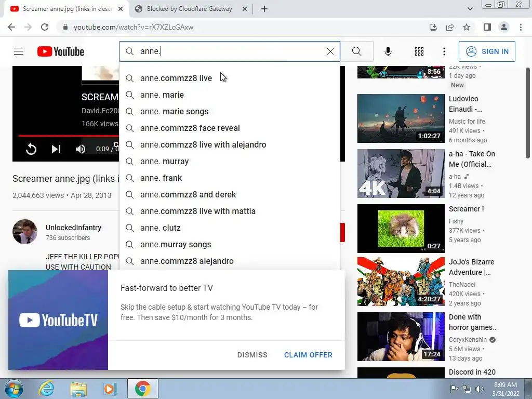532x399 pixels.
Task: Go back using browser back arrow
Action: pyautogui.click(x=11, y=27)
